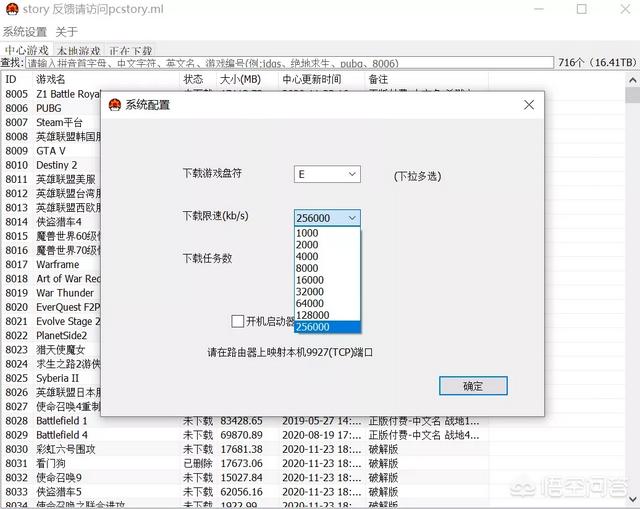Minimize the main story window
640x509 pixels.
click(534, 9)
